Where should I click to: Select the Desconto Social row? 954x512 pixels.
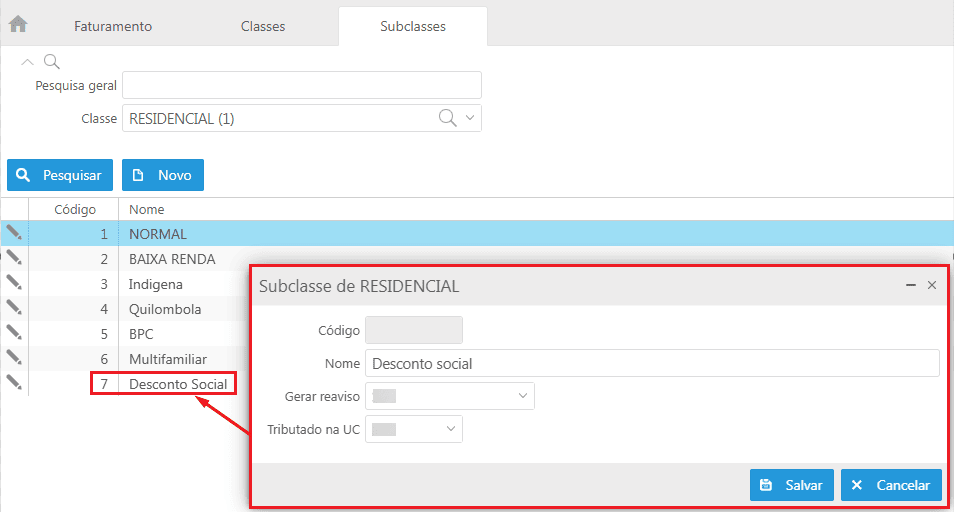(x=178, y=384)
